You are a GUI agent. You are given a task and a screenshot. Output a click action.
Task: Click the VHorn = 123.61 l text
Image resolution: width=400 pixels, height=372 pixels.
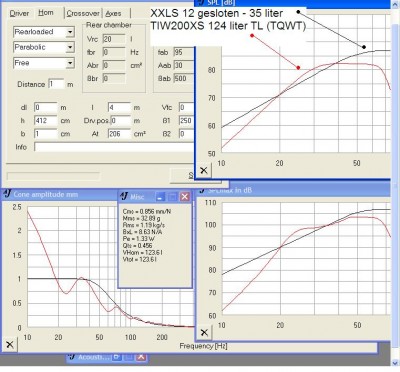point(142,252)
